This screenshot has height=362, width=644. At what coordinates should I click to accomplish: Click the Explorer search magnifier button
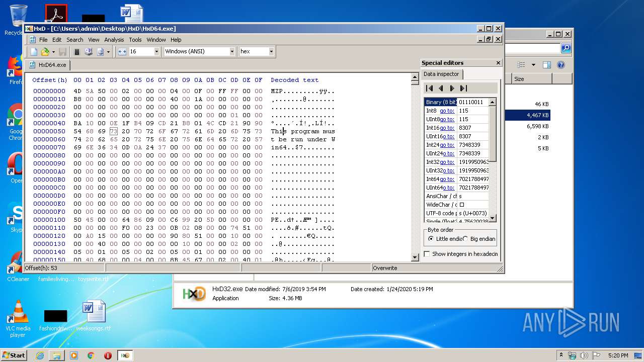pyautogui.click(x=566, y=48)
